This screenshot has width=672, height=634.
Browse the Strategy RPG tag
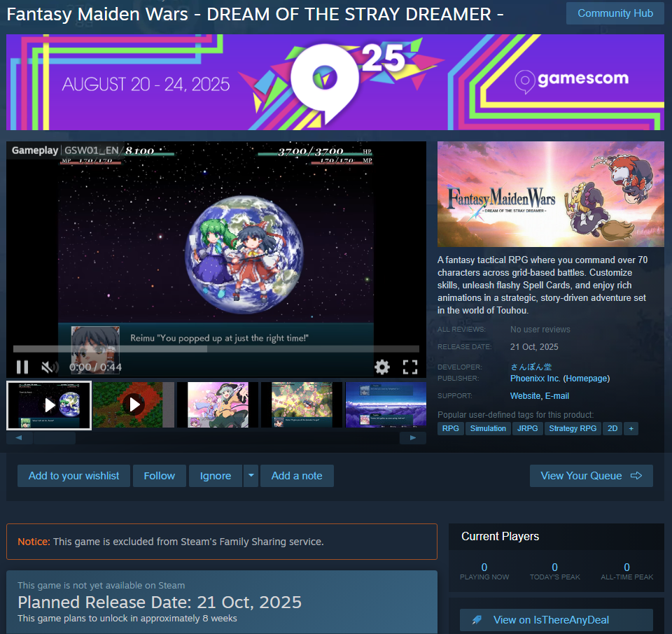[x=573, y=429]
